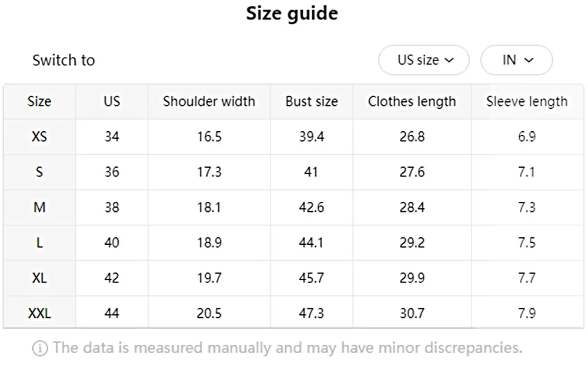The width and height of the screenshot is (588, 366).
Task: Click the Sleeve length column header
Action: [x=527, y=101]
